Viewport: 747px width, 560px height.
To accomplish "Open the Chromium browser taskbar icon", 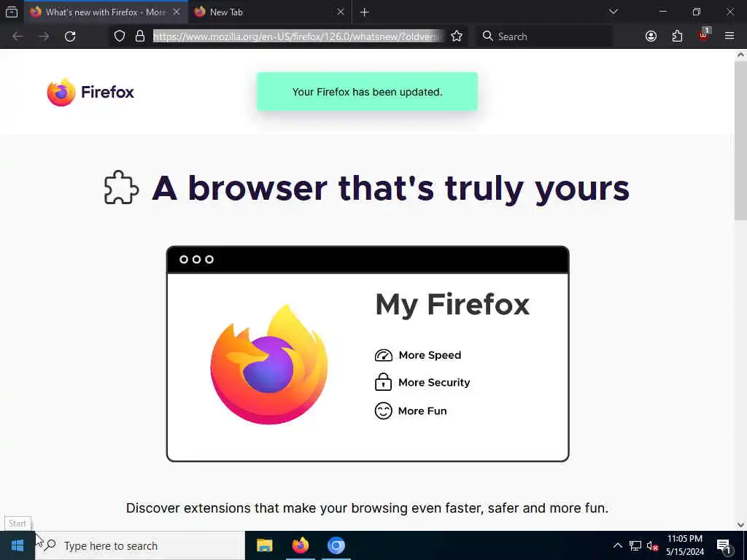I will pyautogui.click(x=336, y=545).
